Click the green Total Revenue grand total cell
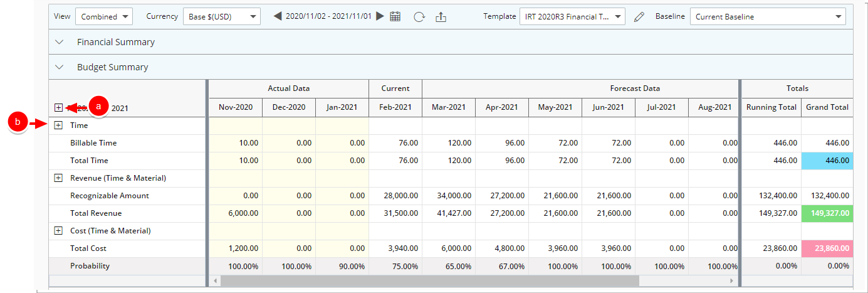The width and height of the screenshot is (868, 293). pyautogui.click(x=827, y=213)
